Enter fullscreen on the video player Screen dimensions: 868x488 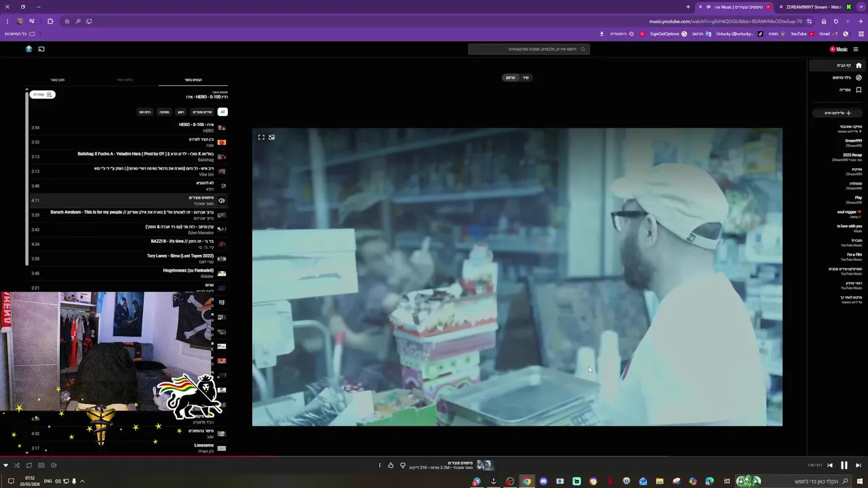coord(261,137)
